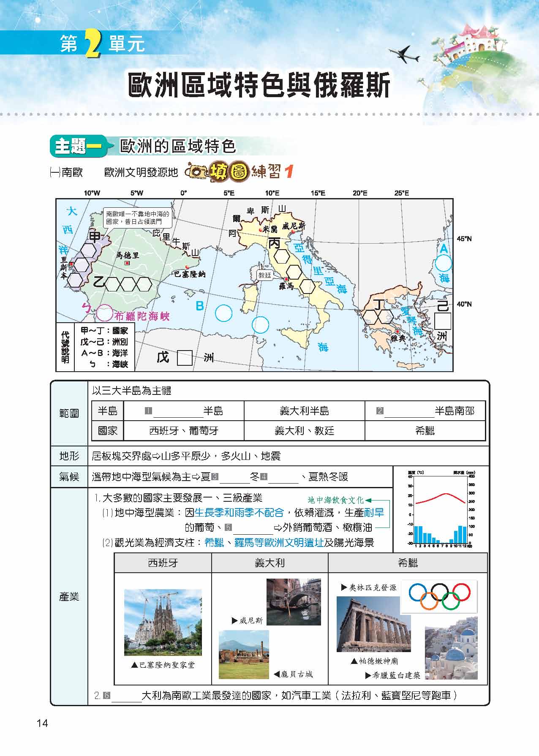Click the square answer box under 己
This screenshot has width=539, height=756.
(443, 321)
